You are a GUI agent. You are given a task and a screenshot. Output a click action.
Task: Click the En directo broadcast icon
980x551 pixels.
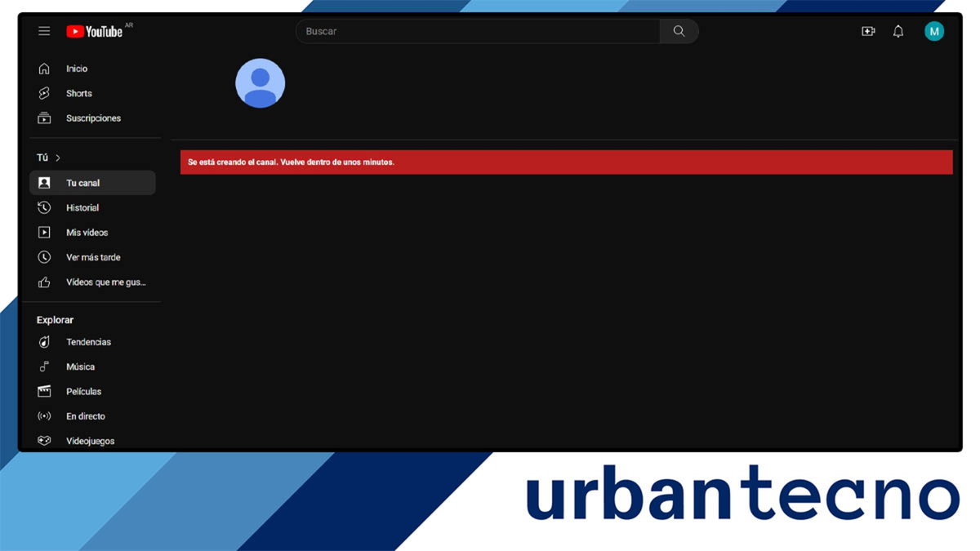tap(44, 416)
